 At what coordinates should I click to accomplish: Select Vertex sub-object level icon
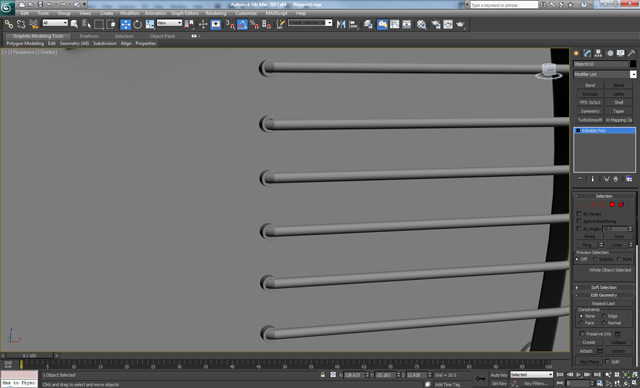click(x=585, y=204)
